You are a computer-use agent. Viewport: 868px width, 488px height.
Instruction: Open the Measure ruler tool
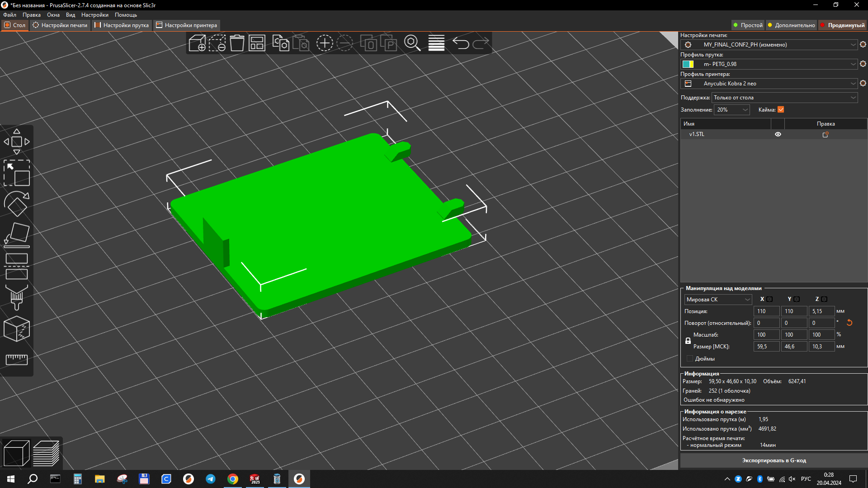click(17, 360)
